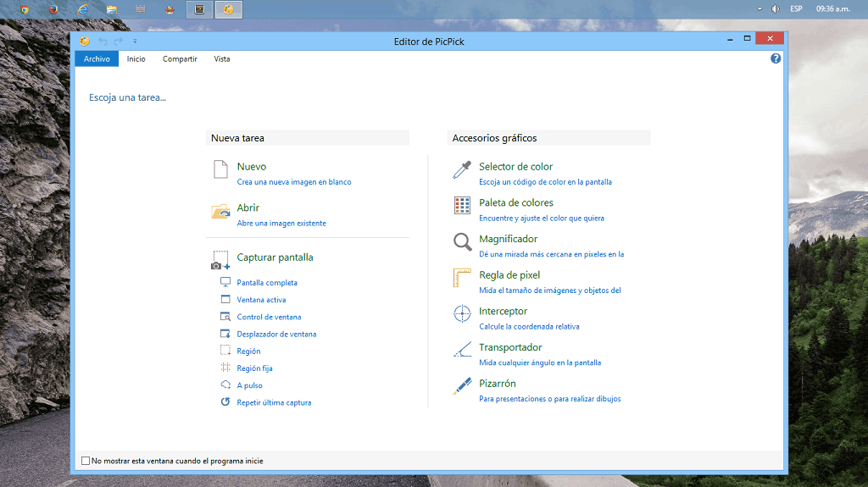This screenshot has width=868, height=487.
Task: Open quick access toolbar customize arrow
Action: point(135,41)
